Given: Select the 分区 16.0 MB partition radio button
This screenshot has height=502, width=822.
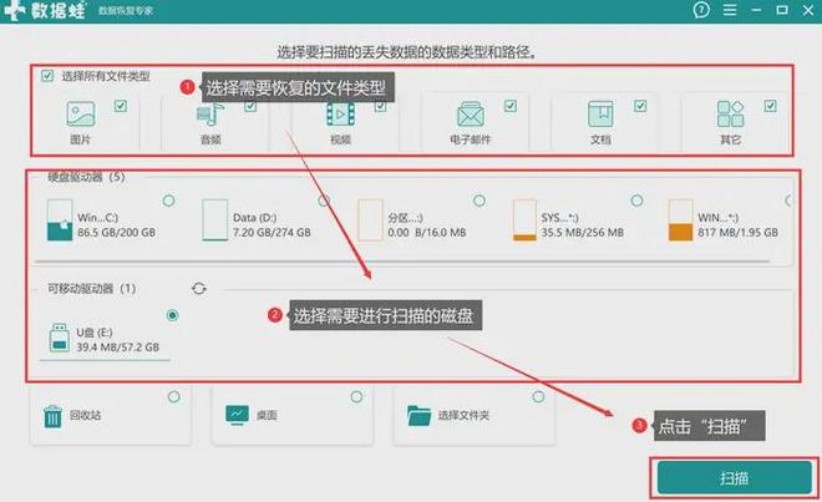Looking at the screenshot, I should tap(479, 201).
